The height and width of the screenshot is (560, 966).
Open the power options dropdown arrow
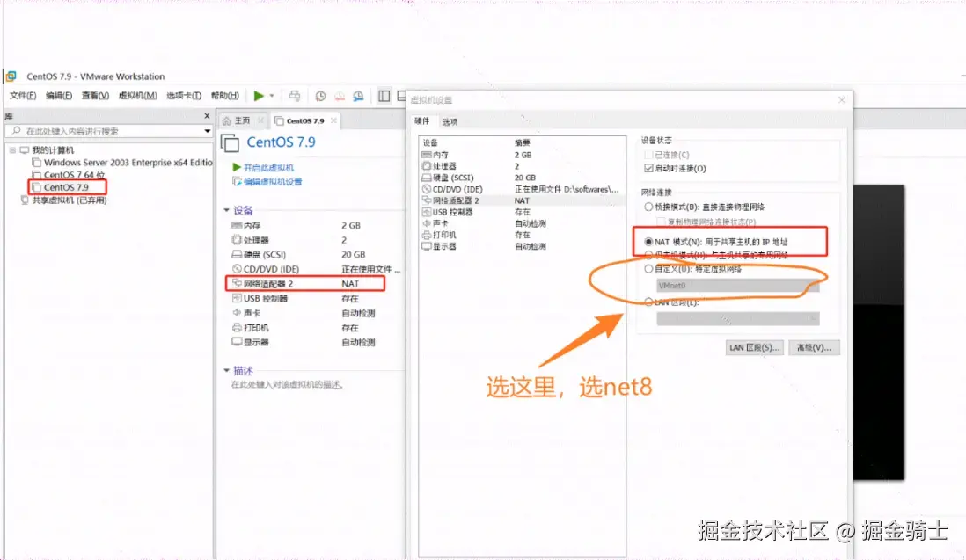pos(272,96)
